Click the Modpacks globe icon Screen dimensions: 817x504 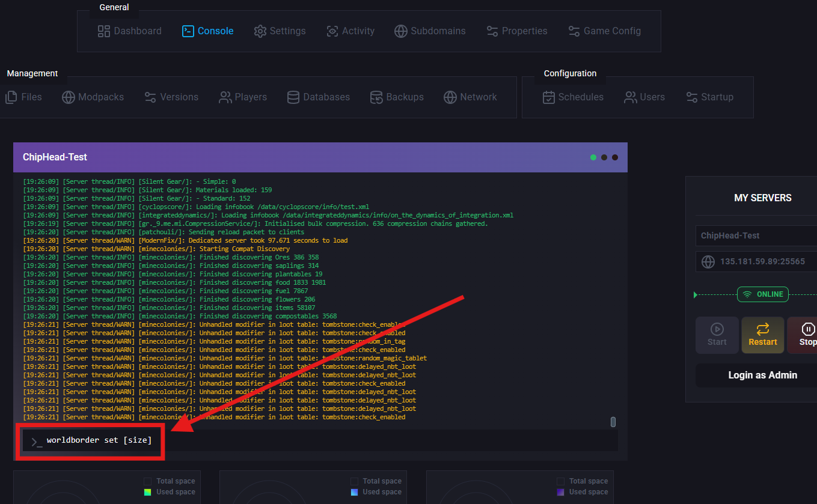(x=69, y=97)
